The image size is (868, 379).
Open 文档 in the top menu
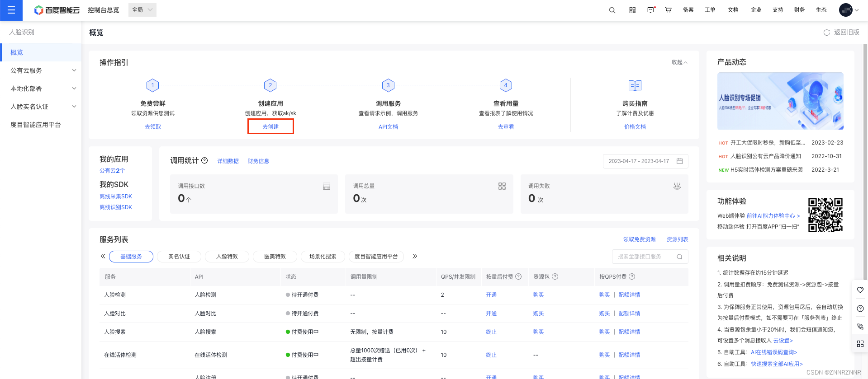tap(733, 10)
